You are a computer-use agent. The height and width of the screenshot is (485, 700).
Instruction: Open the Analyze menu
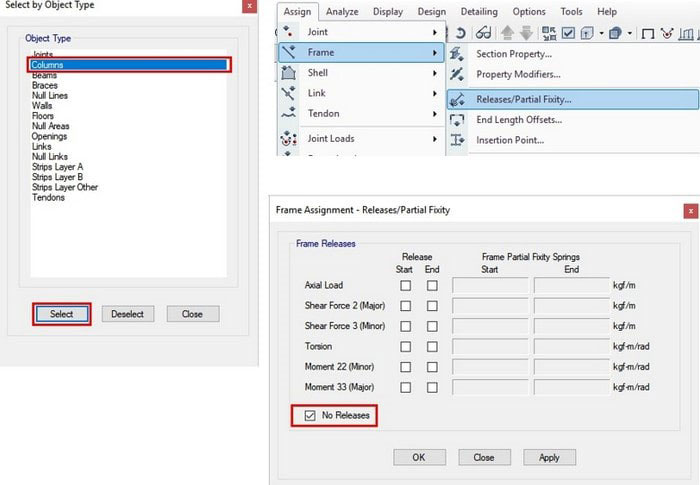(x=343, y=12)
